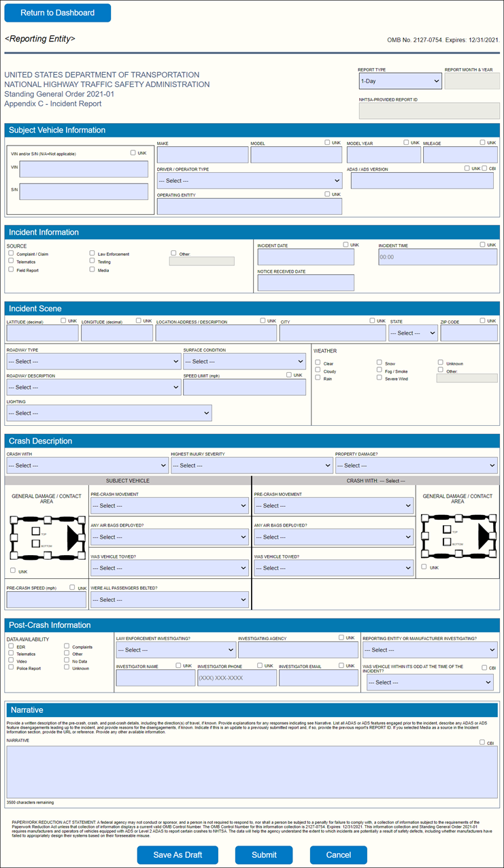Open Crash With vehicle Was Vehicle Towed dropdown
This screenshot has width=504, height=868.
pyautogui.click(x=334, y=568)
